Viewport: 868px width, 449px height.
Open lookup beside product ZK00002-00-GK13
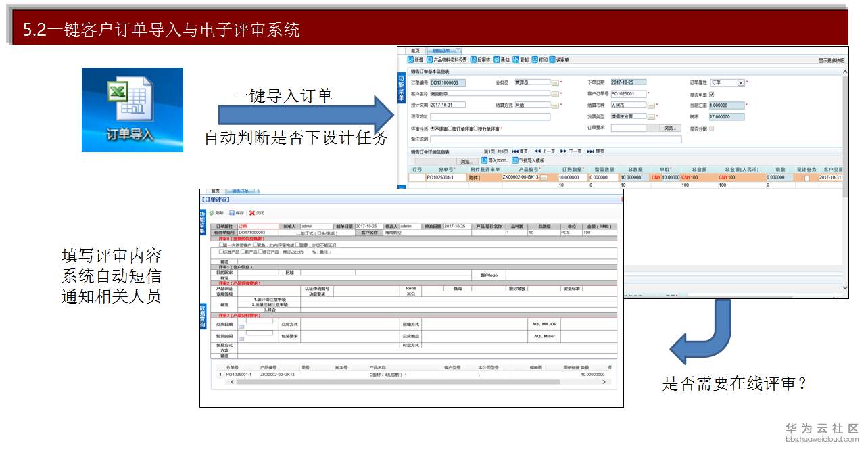click(x=544, y=178)
